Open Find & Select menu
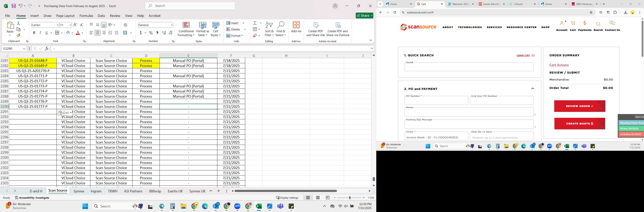The width and height of the screenshot is (644, 212). (281, 29)
